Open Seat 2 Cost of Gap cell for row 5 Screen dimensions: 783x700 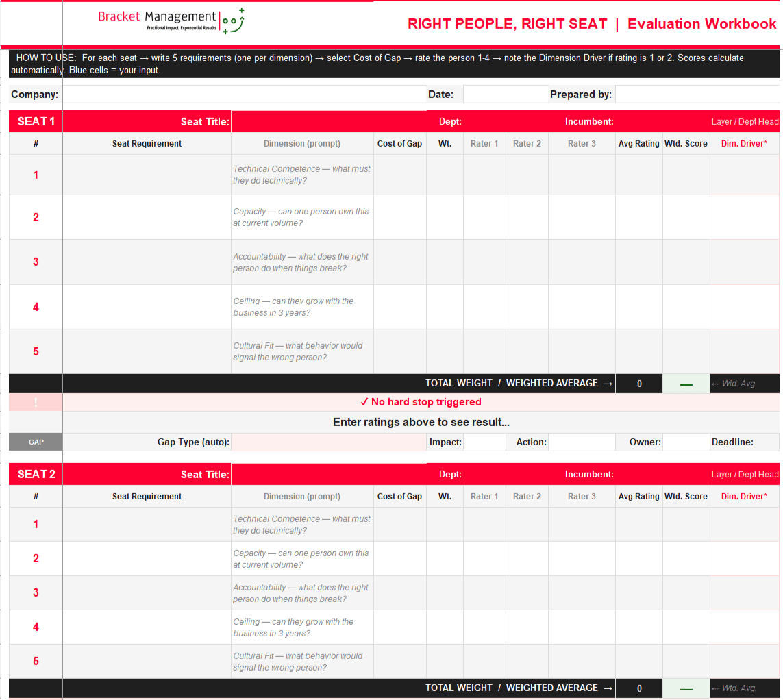click(400, 662)
